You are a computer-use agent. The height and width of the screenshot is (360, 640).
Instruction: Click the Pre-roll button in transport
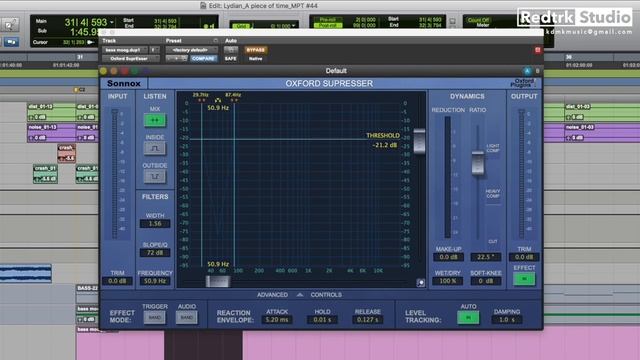328,20
